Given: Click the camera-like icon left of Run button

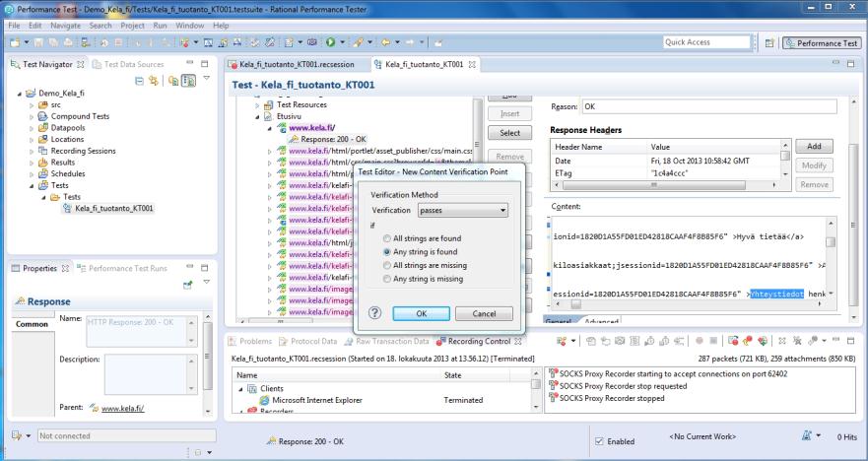Looking at the screenshot, I should pos(312,42).
